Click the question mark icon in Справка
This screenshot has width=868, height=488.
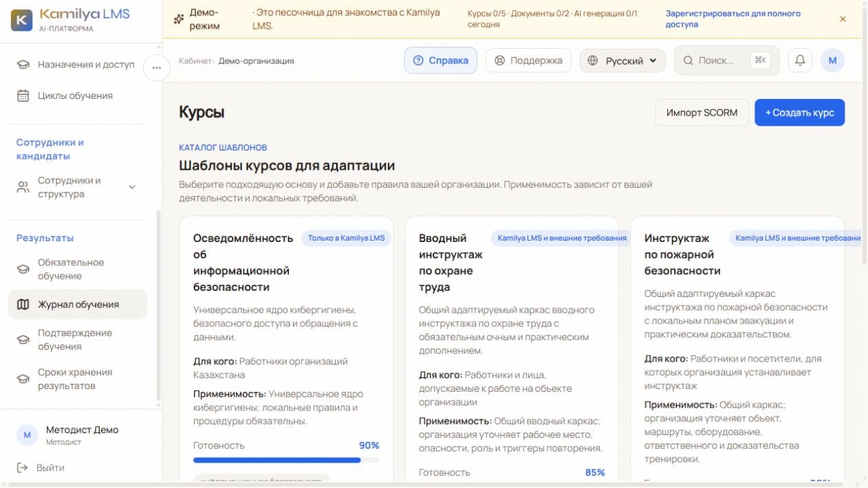[x=417, y=60]
